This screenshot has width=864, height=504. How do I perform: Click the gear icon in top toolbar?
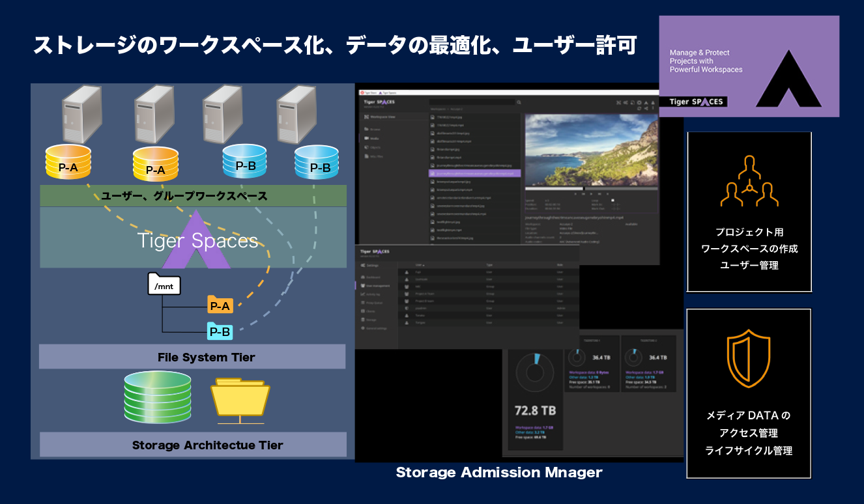tap(638, 102)
